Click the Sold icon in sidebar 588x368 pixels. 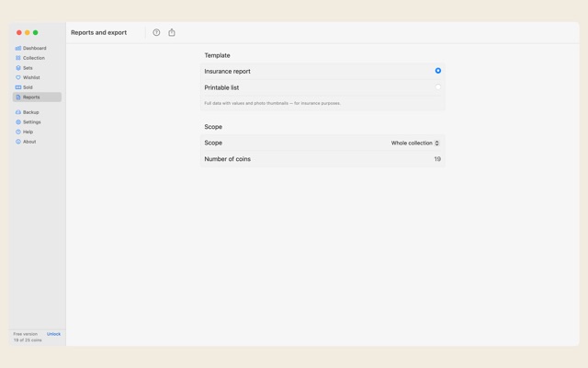[x=18, y=87]
